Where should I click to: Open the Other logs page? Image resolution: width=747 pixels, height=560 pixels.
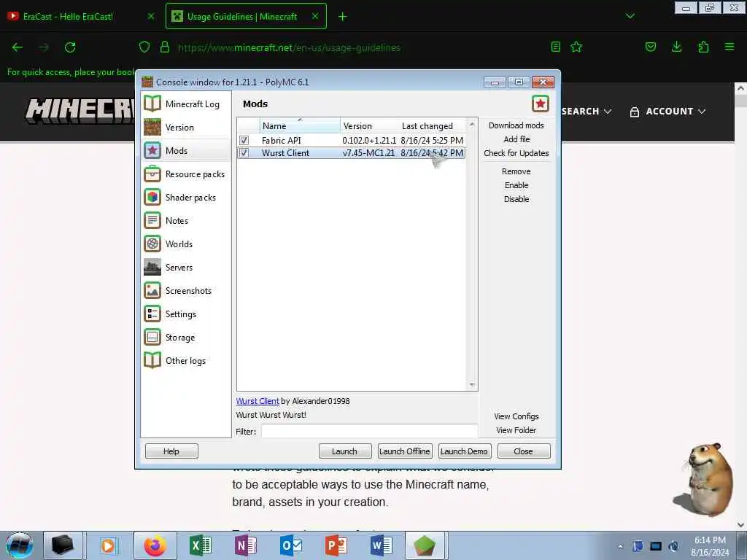pos(186,360)
